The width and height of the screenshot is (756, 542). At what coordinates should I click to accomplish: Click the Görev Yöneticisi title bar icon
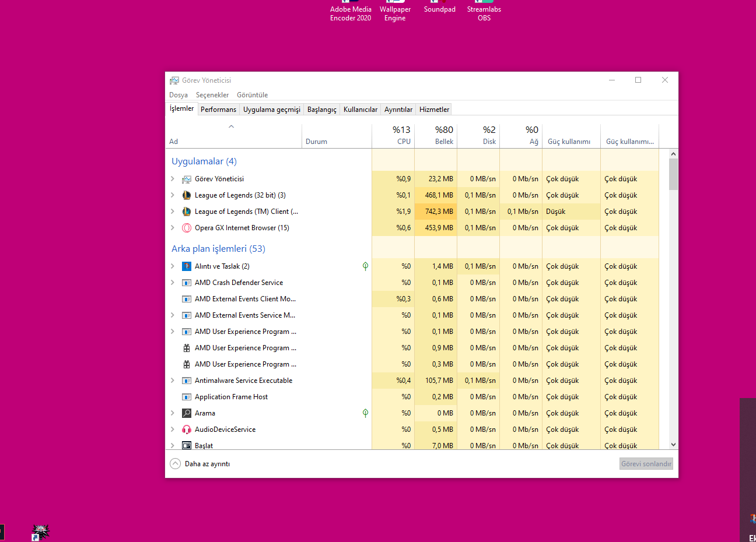coord(174,80)
